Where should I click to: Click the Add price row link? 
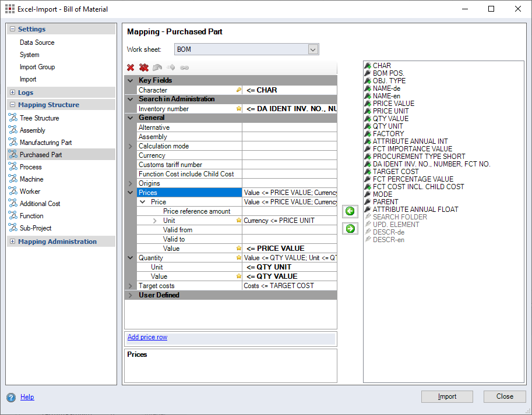tap(147, 337)
